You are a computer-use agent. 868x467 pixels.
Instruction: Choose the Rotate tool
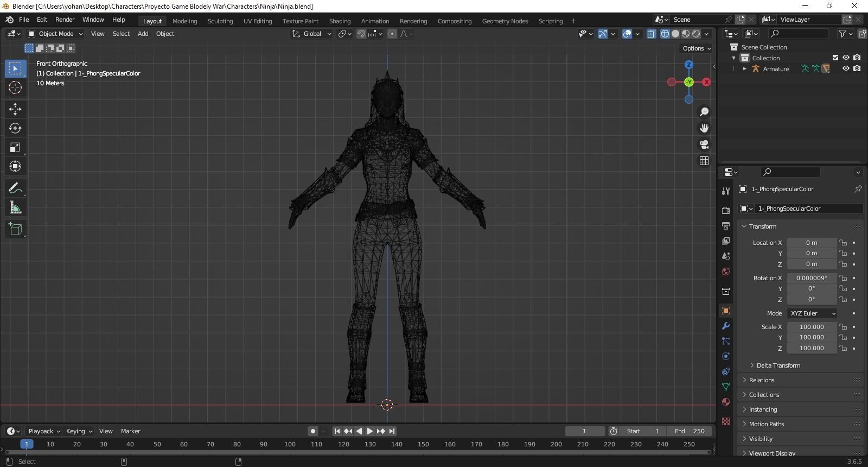pyautogui.click(x=15, y=128)
